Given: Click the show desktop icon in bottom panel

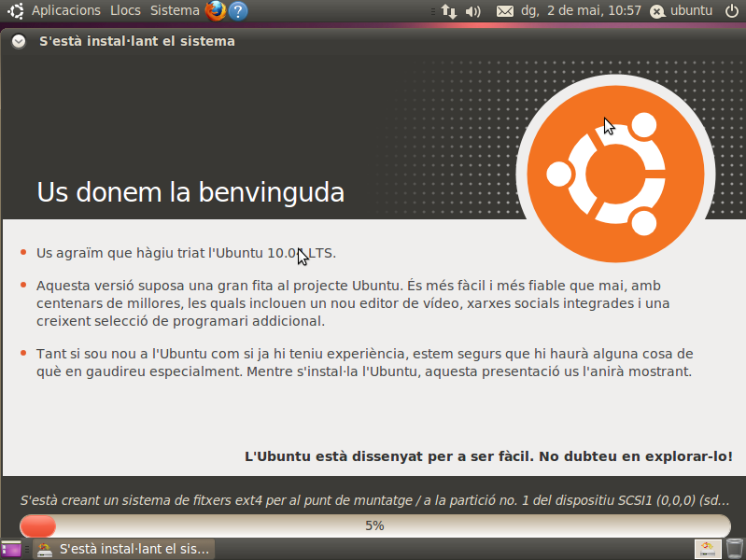Looking at the screenshot, I should [x=11, y=549].
